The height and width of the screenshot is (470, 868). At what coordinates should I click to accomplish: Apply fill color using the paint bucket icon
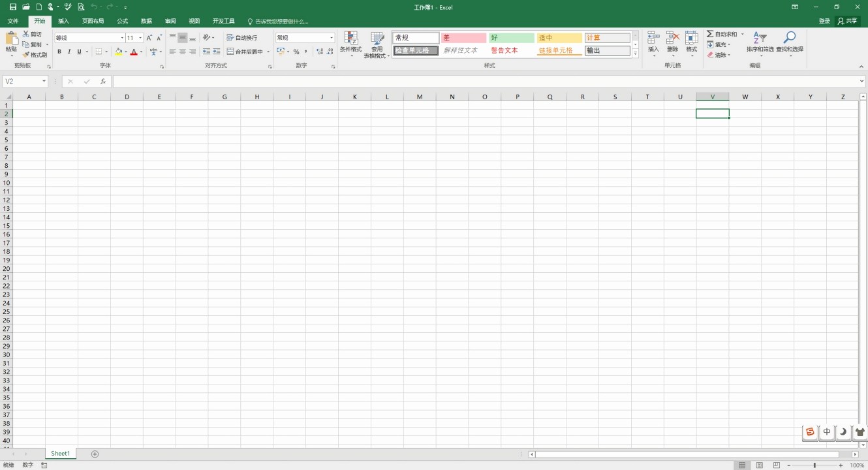[x=119, y=52]
